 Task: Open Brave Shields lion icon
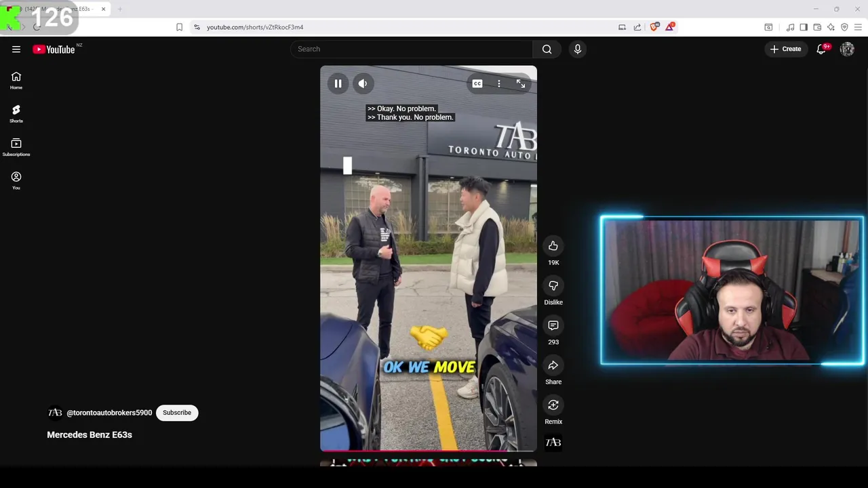654,27
